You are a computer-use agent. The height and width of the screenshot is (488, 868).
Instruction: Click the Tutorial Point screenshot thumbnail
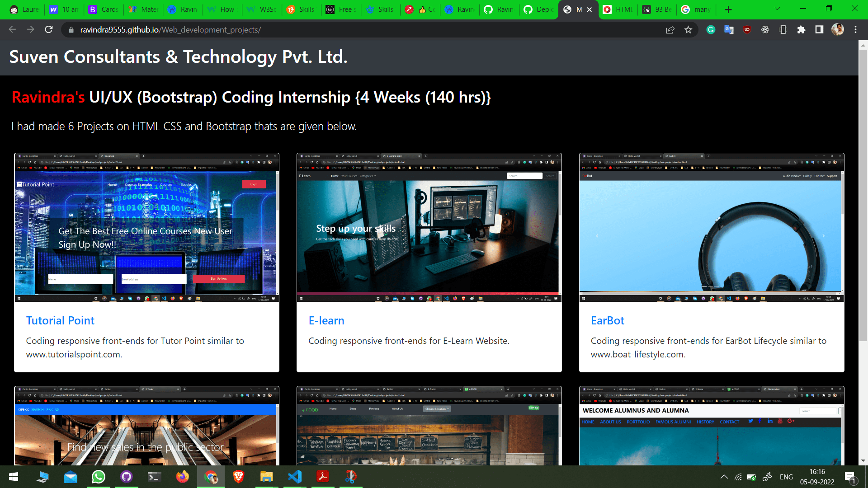click(146, 227)
